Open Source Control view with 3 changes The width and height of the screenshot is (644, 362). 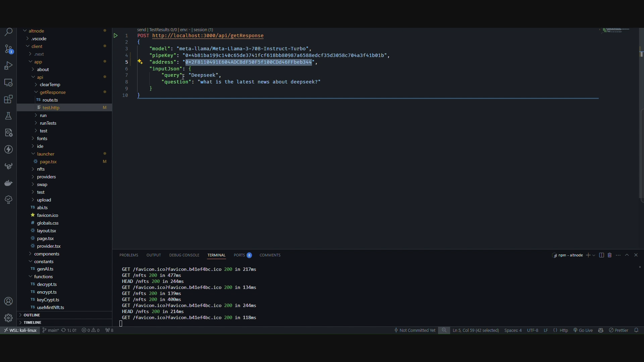(8, 49)
